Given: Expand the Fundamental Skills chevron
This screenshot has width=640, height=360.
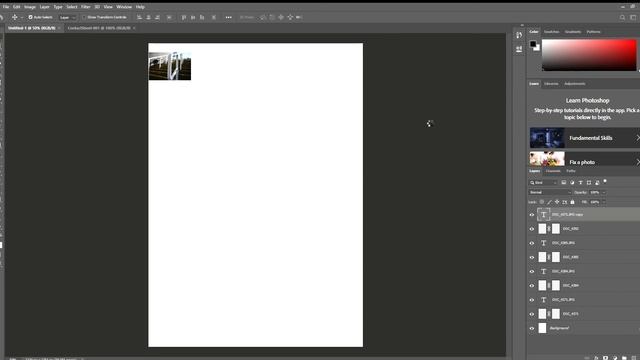Looking at the screenshot, I should pyautogui.click(x=638, y=138).
